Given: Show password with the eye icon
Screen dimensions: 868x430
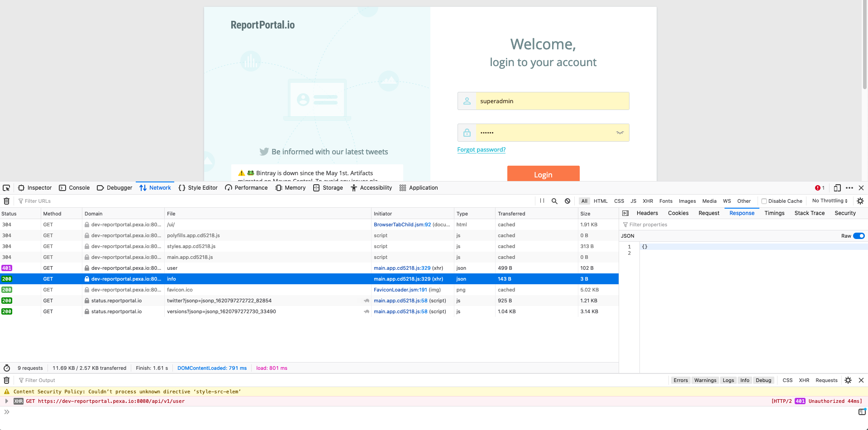Looking at the screenshot, I should coord(620,133).
